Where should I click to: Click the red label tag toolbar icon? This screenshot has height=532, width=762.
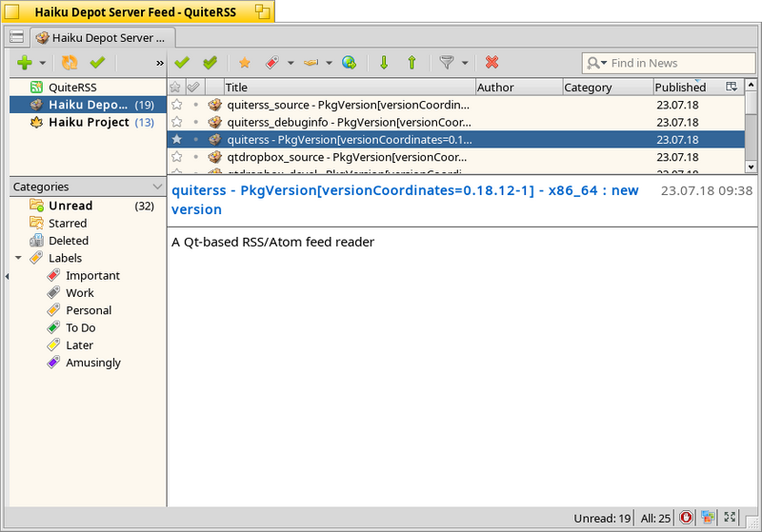272,63
